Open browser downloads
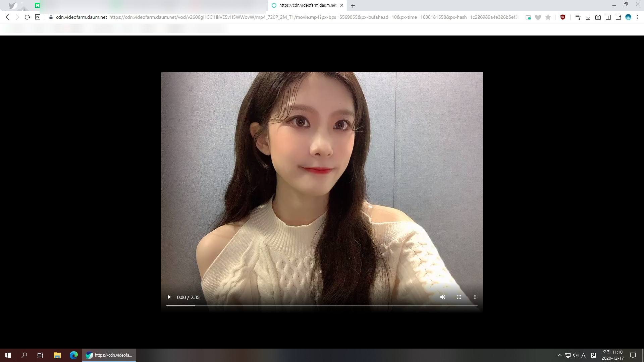The image size is (644, 362). click(588, 17)
